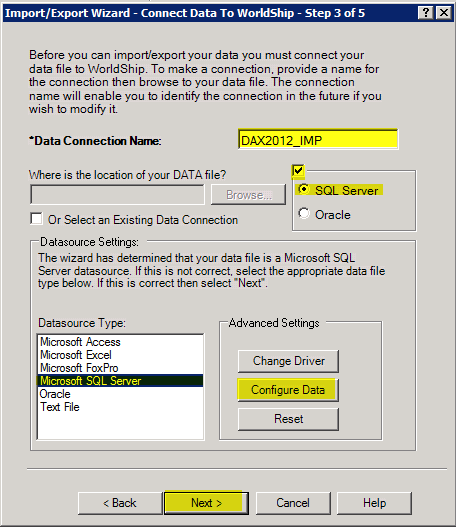Cancel the wizard
This screenshot has height=527, width=456.
pos(293,503)
